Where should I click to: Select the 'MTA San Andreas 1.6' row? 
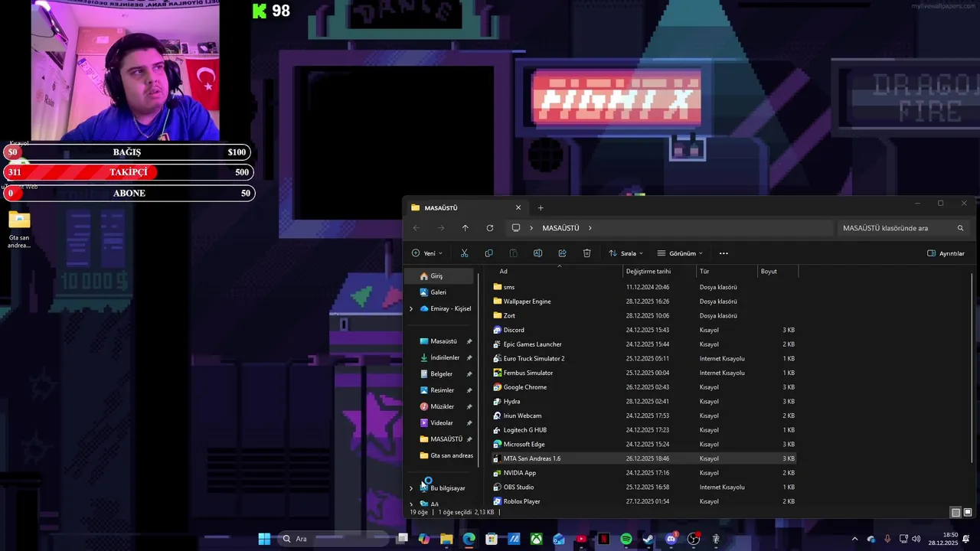(645, 459)
